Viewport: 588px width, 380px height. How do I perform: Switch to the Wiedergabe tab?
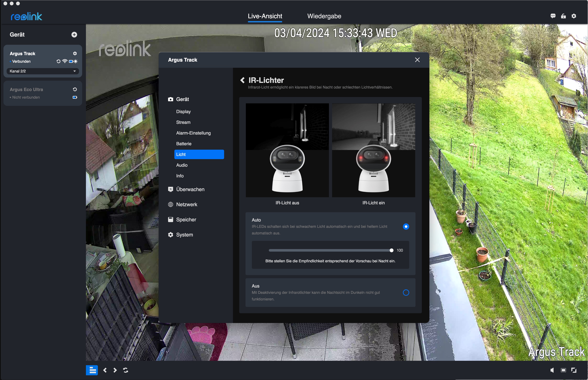pyautogui.click(x=324, y=16)
